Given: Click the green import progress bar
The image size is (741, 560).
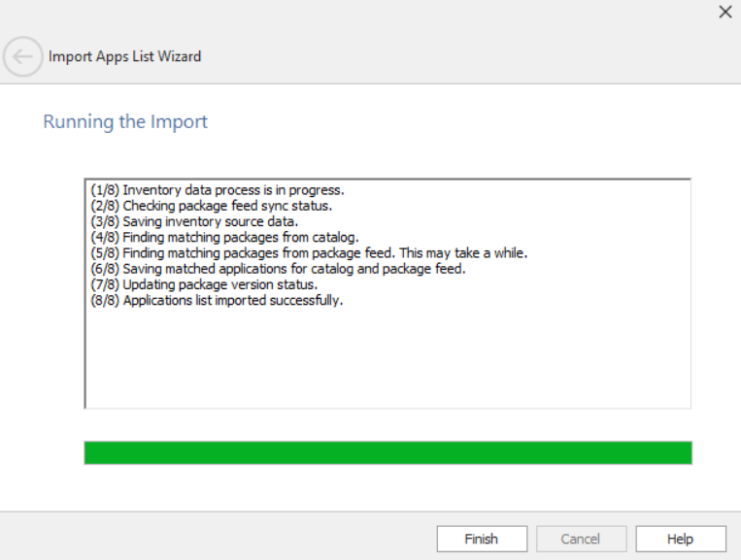Looking at the screenshot, I should [387, 453].
